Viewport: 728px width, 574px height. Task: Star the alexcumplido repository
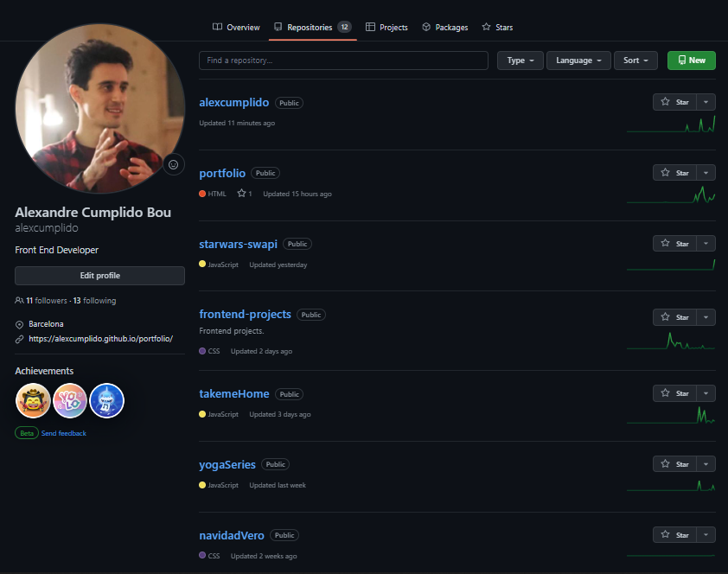(x=674, y=102)
